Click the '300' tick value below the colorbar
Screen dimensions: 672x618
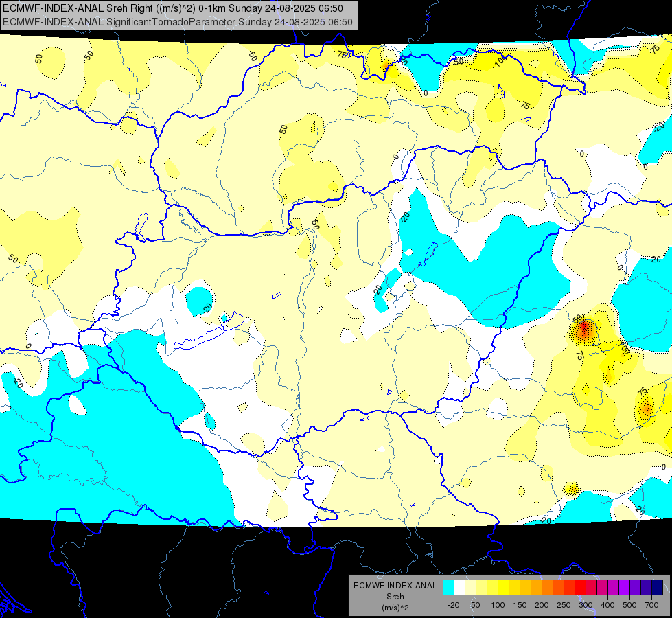pos(586,605)
